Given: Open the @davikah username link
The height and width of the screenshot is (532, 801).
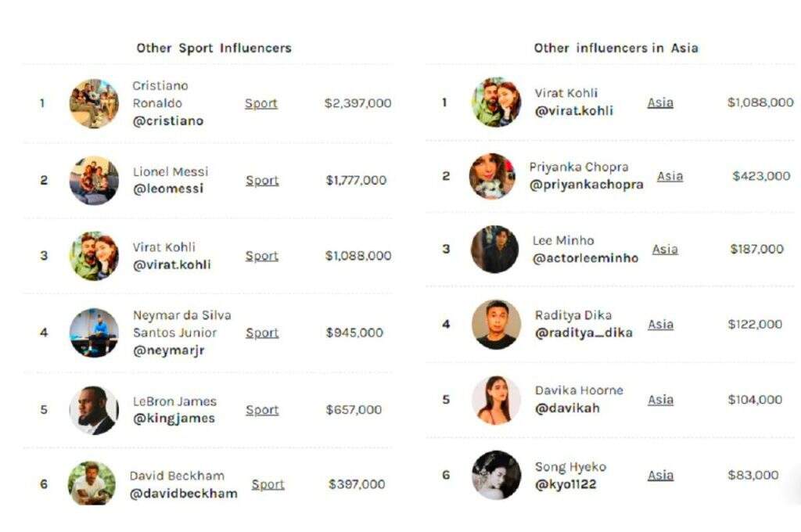Looking at the screenshot, I should tap(567, 408).
